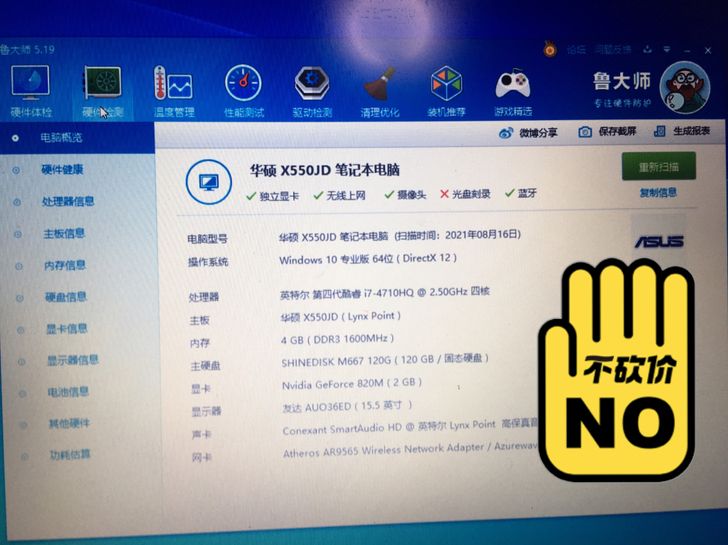728x545 pixels.
Task: Minimize the 鲁大师 window
Action: coord(687,50)
